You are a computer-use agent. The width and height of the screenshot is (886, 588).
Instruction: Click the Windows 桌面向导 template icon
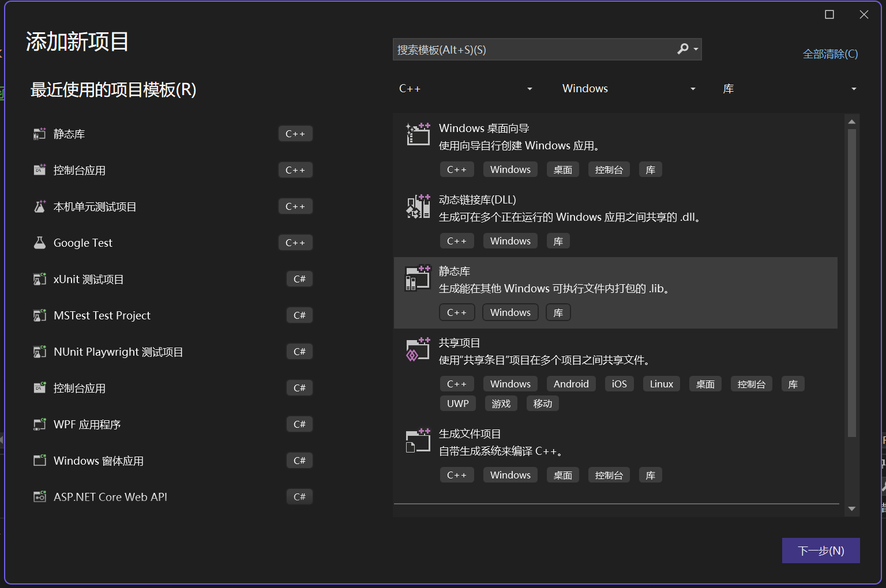(x=418, y=134)
